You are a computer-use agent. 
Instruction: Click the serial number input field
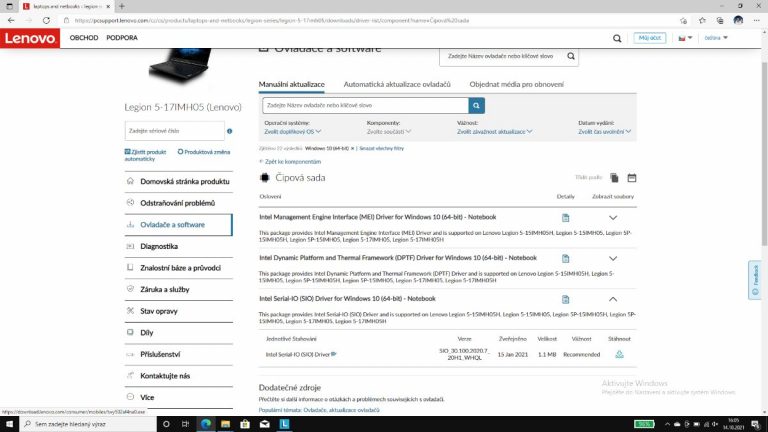pyautogui.click(x=174, y=131)
